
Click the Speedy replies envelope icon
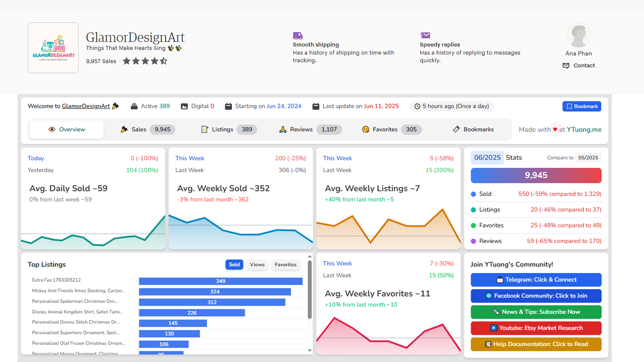pos(425,35)
